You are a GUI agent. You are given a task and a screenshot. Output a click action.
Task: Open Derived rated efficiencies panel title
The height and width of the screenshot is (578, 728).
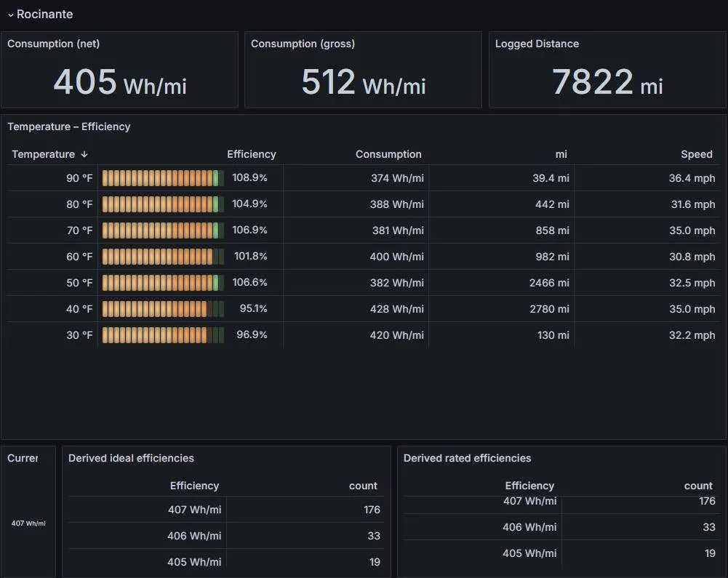tap(467, 458)
